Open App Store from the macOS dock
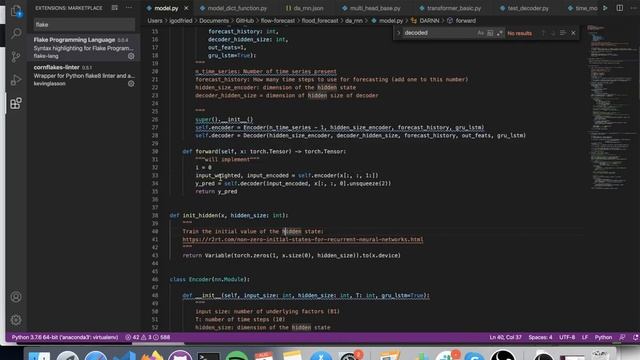Viewport: 640px width, 360px height. click(321, 356)
